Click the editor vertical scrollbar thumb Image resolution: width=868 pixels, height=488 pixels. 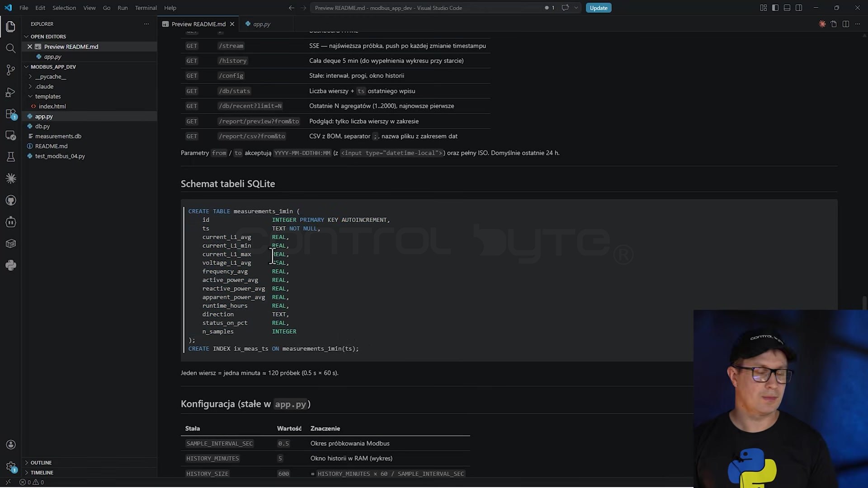click(864, 304)
